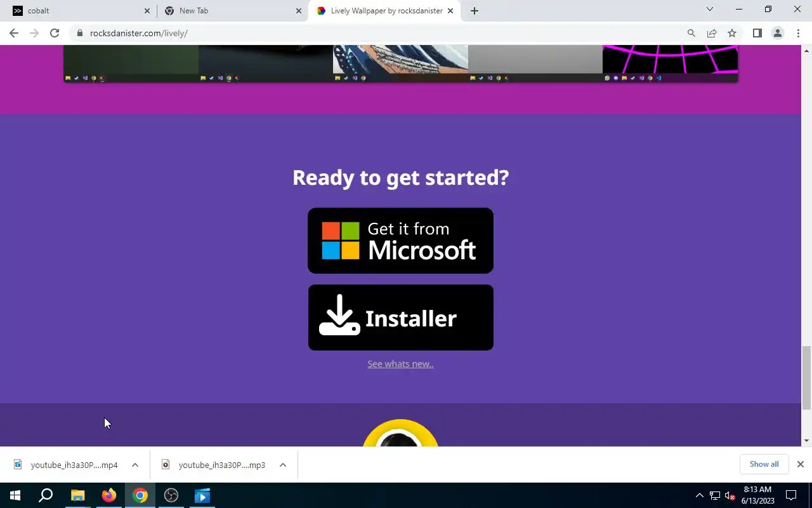Open the Chrome profile avatar
The image size is (812, 508).
[x=777, y=33]
